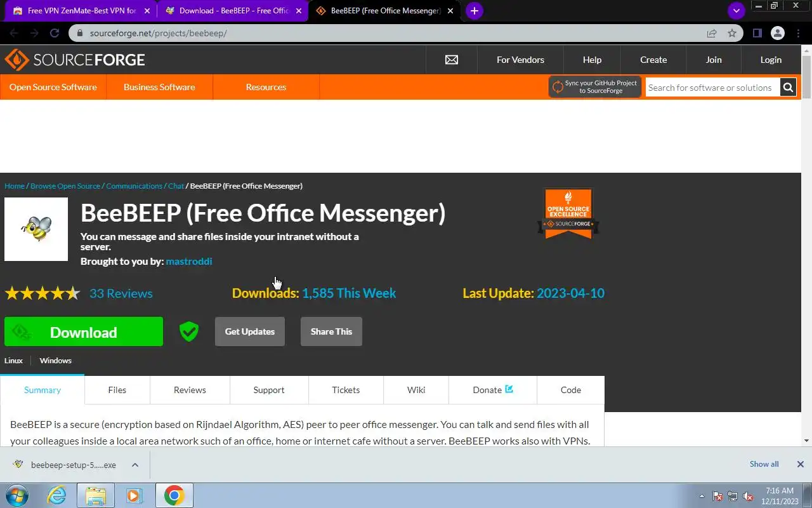Close the downloads bar
812x508 pixels.
(x=801, y=464)
